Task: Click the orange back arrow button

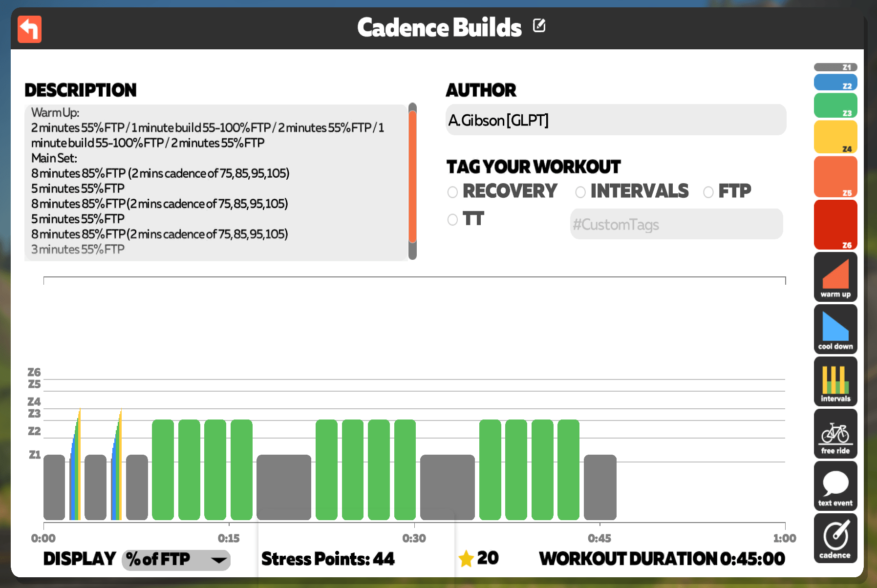Action: coord(29,29)
